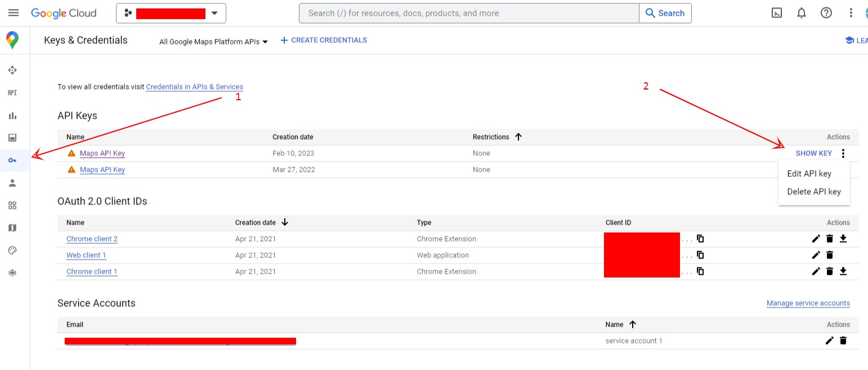Open the Support person sidebar icon
The width and height of the screenshot is (868, 370).
(x=12, y=183)
